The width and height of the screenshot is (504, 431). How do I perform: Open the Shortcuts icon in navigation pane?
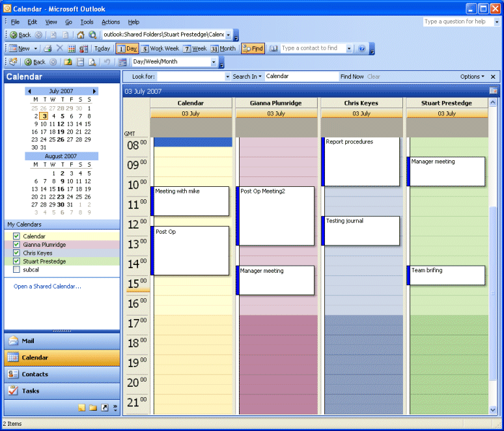105,408
